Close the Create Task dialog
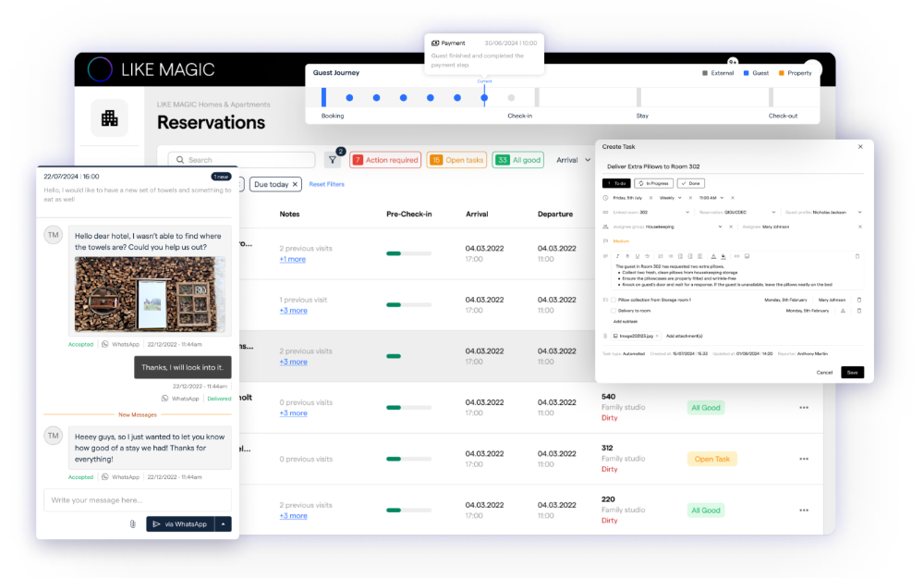The width and height of the screenshot is (924, 578). point(860,146)
